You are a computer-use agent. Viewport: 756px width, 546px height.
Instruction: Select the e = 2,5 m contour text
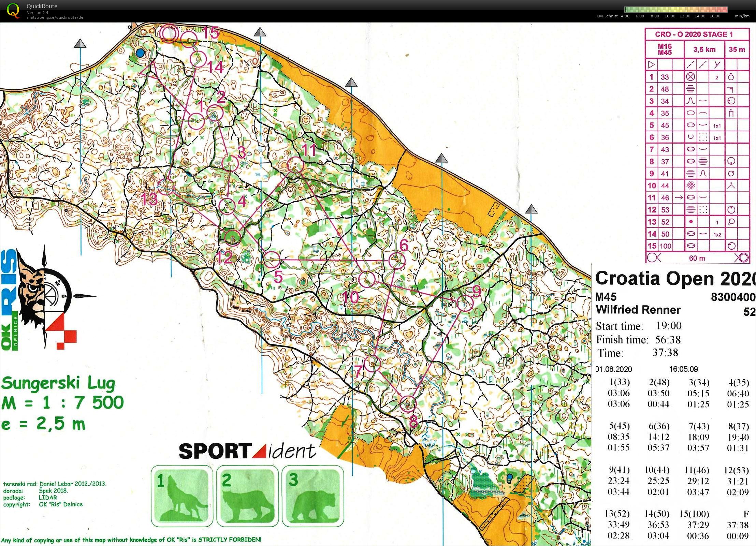coord(43,424)
